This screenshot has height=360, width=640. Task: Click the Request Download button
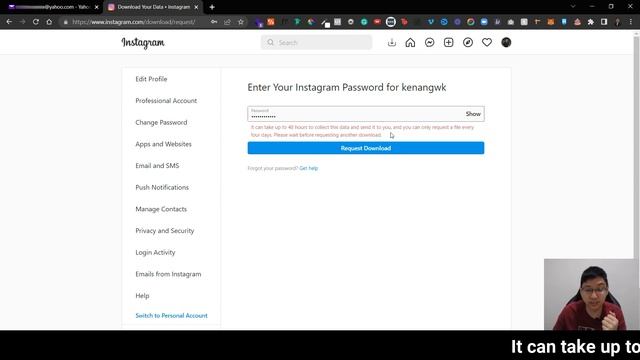point(366,148)
